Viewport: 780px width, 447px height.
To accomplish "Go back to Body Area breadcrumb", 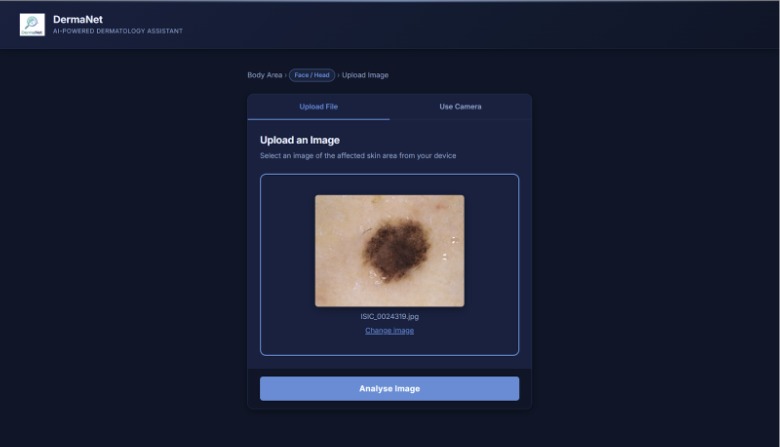I will tap(265, 75).
